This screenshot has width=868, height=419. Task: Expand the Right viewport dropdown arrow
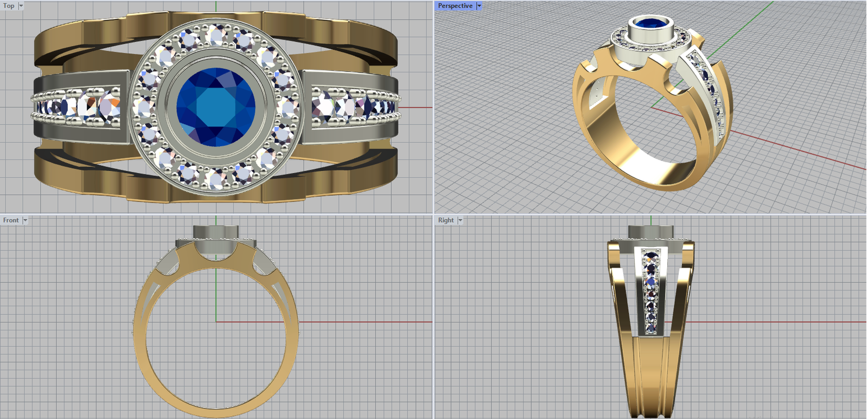[x=460, y=220]
